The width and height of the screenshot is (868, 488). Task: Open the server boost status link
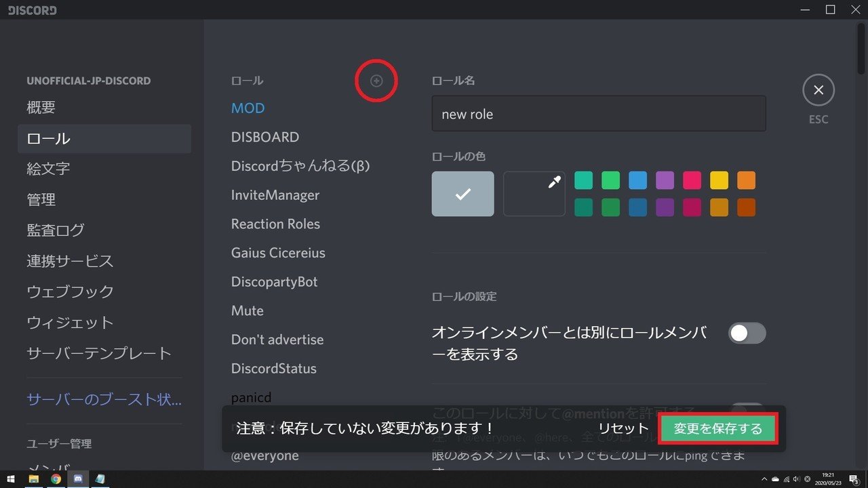pos(105,400)
